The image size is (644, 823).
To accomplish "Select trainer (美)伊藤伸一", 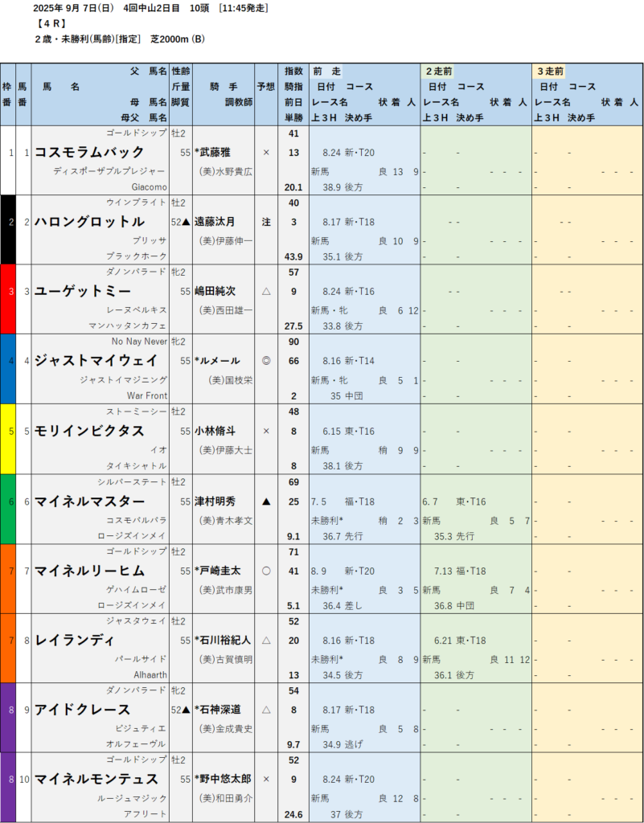I will 226,241.
